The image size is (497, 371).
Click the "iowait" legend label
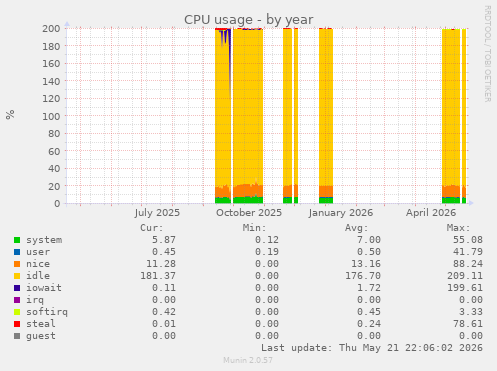pyautogui.click(x=44, y=288)
